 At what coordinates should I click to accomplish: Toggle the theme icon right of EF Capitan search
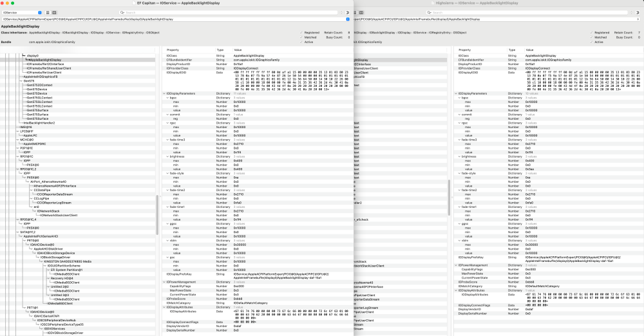(x=348, y=13)
